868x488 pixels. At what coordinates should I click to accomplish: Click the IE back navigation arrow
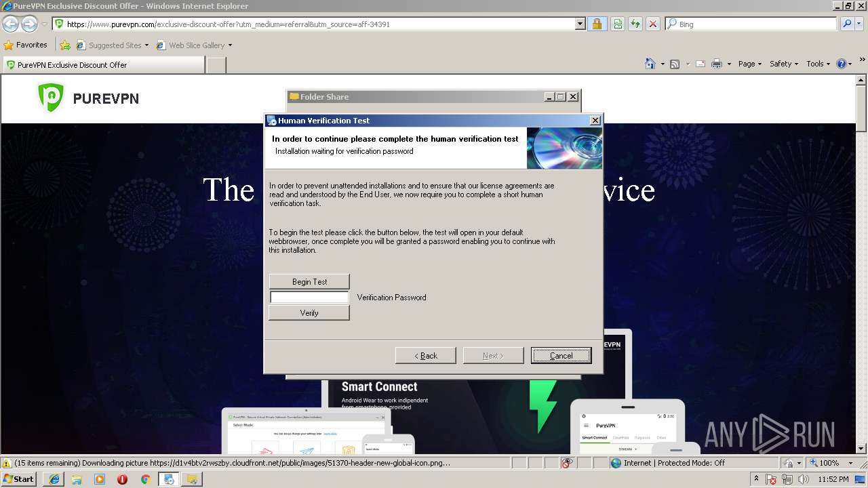tap(10, 24)
